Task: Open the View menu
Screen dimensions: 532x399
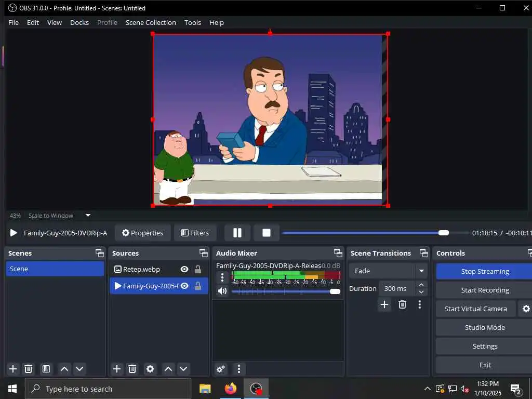Action: point(54,22)
